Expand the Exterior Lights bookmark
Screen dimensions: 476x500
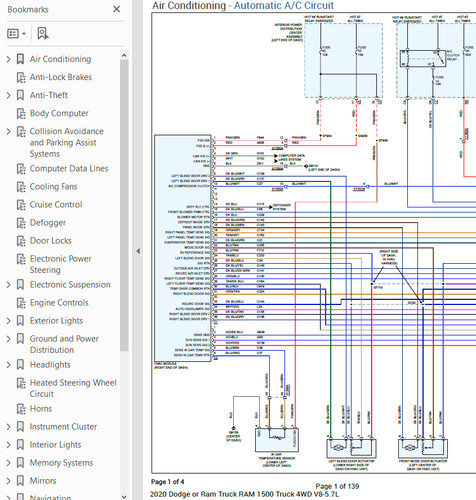(8, 321)
